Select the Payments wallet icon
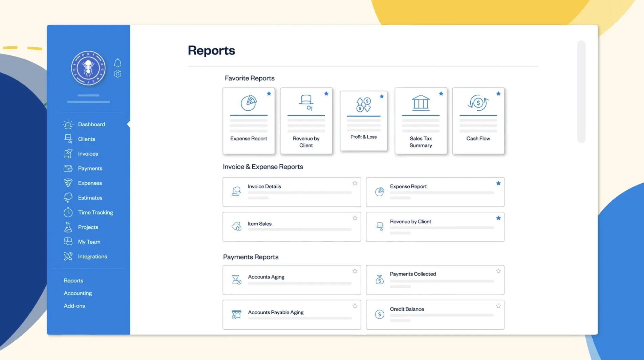The width and height of the screenshot is (644, 360). pyautogui.click(x=68, y=168)
